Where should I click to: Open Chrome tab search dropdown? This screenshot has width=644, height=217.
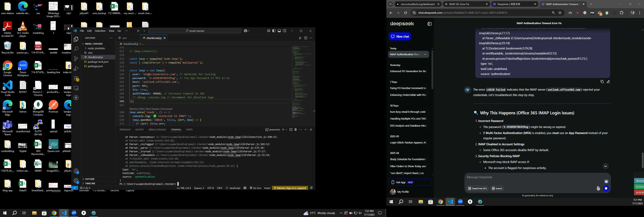pyautogui.click(x=390, y=4)
